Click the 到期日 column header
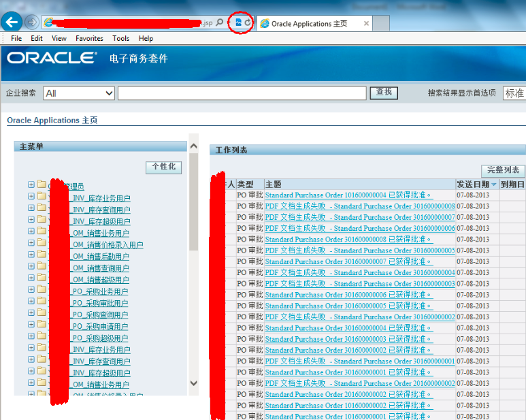526x420 pixels. pyautogui.click(x=512, y=184)
